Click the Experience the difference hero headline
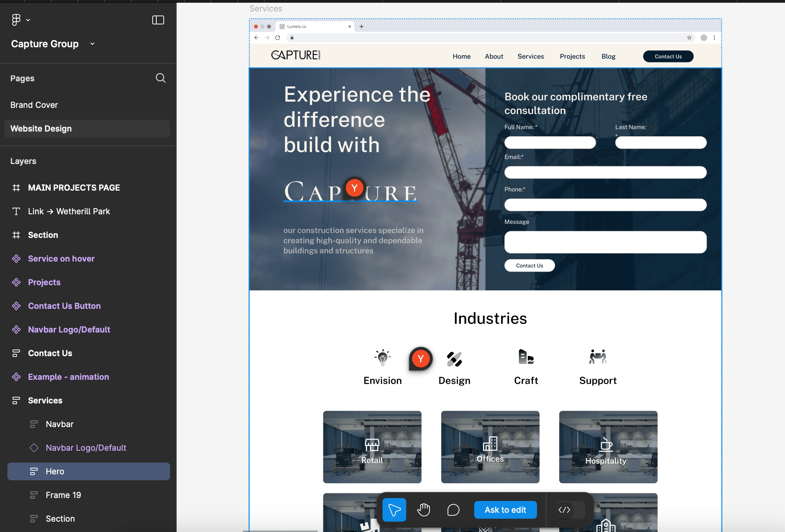Screen dimensions: 785x532 click(x=357, y=120)
